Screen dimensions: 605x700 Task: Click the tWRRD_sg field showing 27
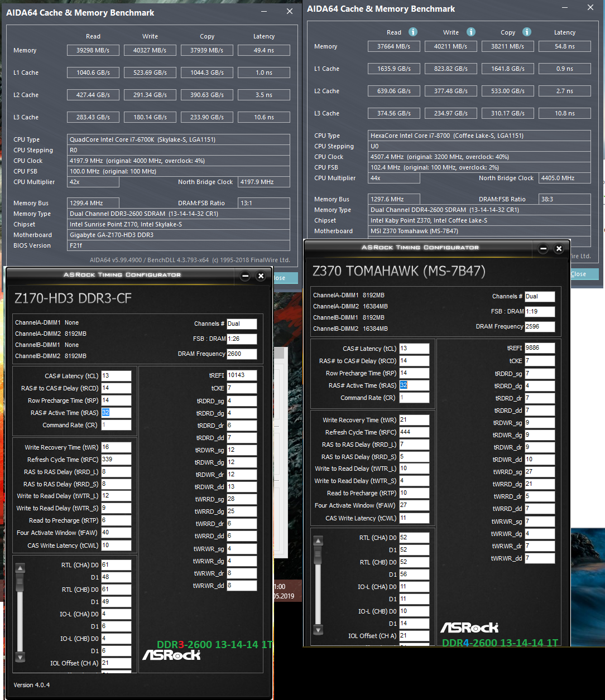coord(540,472)
